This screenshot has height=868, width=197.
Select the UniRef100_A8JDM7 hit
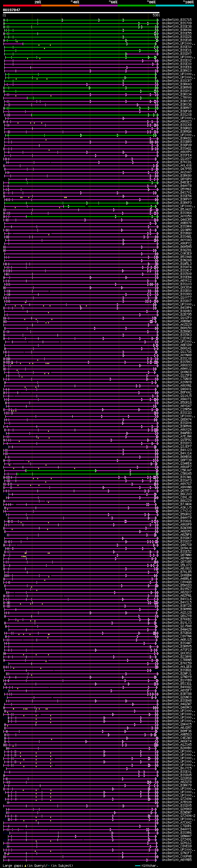coord(177,727)
